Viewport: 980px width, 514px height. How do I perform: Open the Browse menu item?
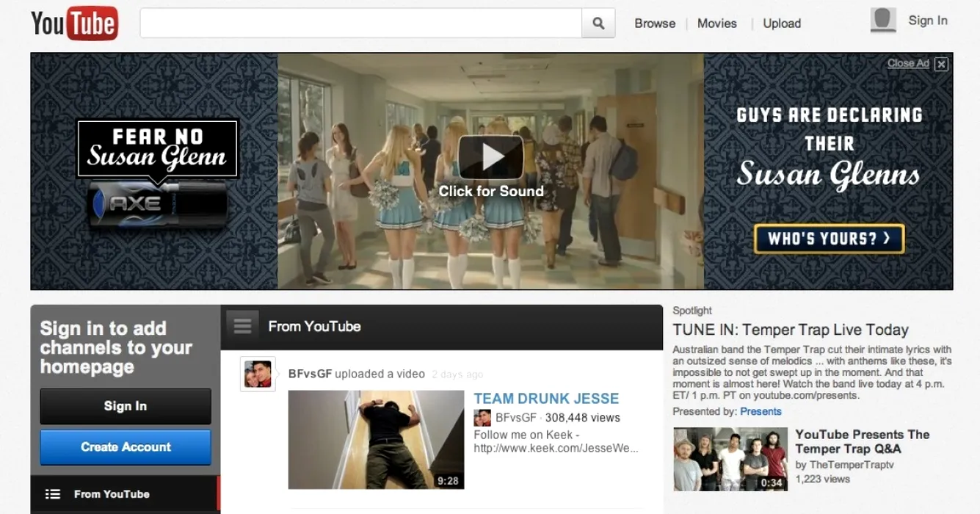click(x=655, y=23)
